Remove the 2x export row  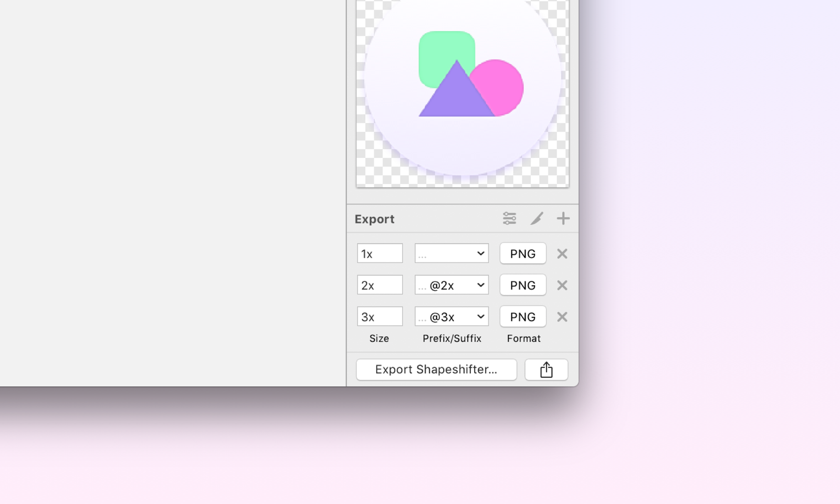(562, 285)
